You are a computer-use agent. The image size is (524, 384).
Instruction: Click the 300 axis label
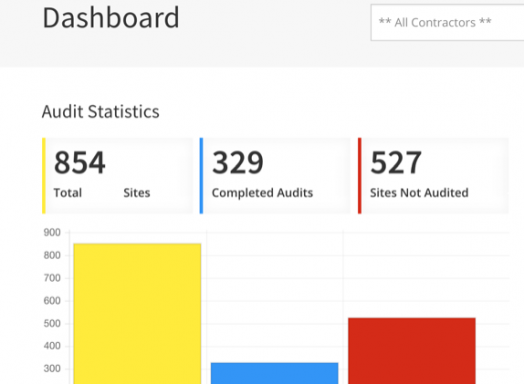tap(52, 369)
